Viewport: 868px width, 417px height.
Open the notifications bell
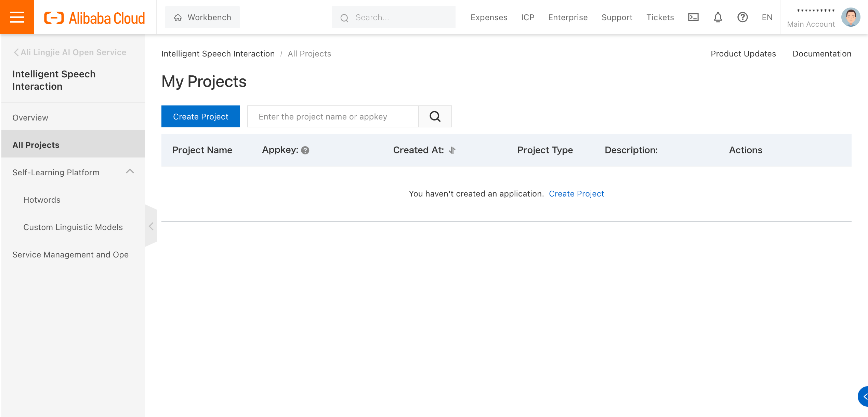[718, 17]
